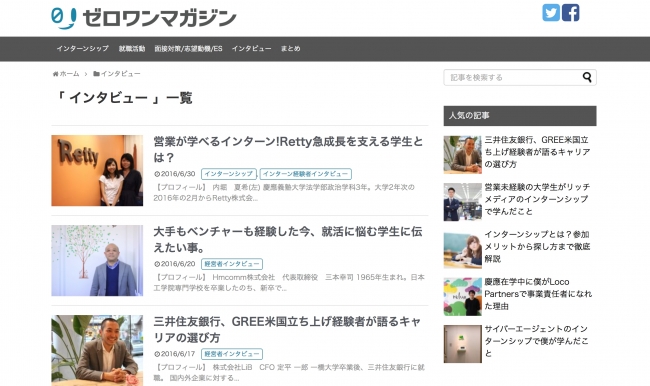Open the LiB CFO article thumbnail in list
Screen dimensions: 650x386
click(x=97, y=350)
